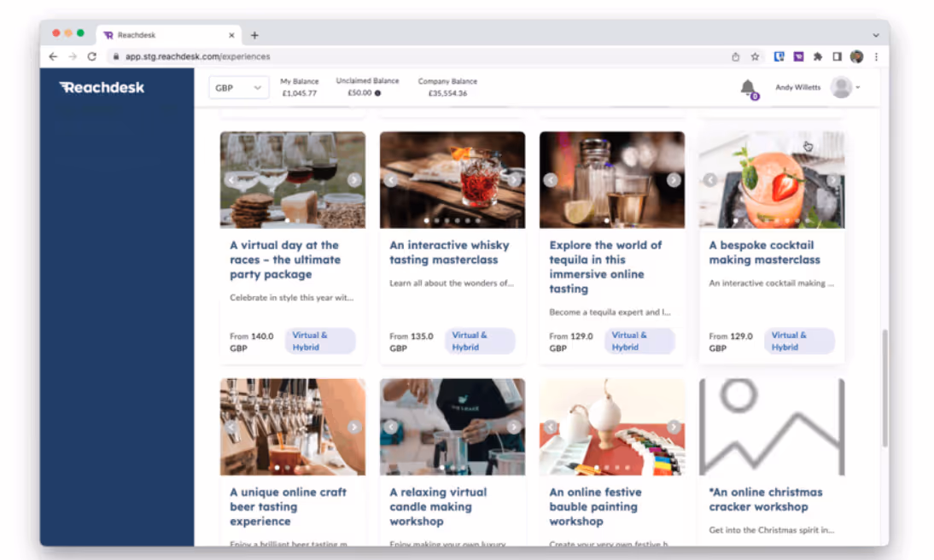934x560 pixels.
Task: Open 'An online christmas cracker workshop' title
Action: (x=766, y=500)
